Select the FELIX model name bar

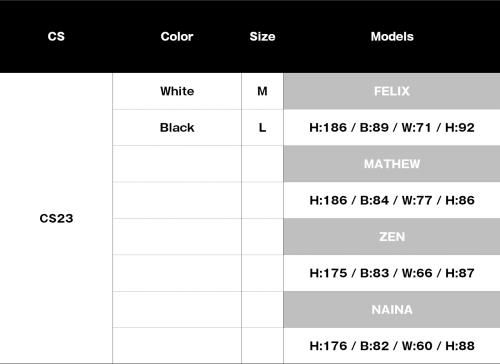tap(392, 91)
